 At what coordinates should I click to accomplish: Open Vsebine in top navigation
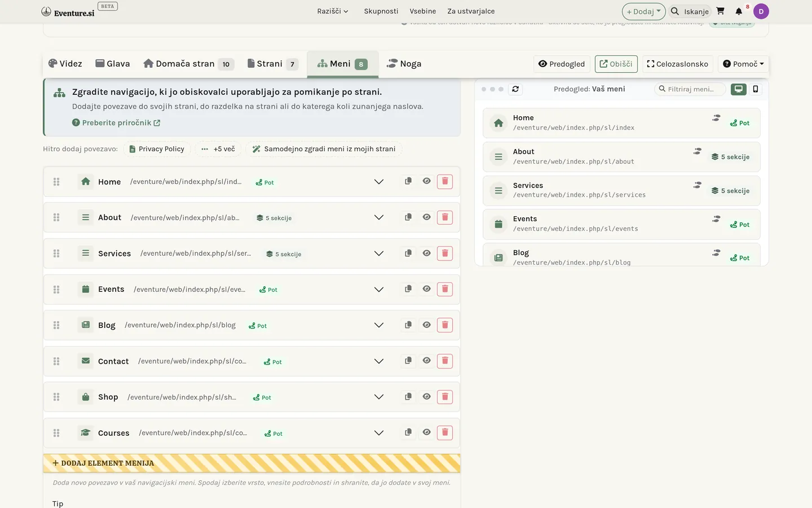click(423, 11)
